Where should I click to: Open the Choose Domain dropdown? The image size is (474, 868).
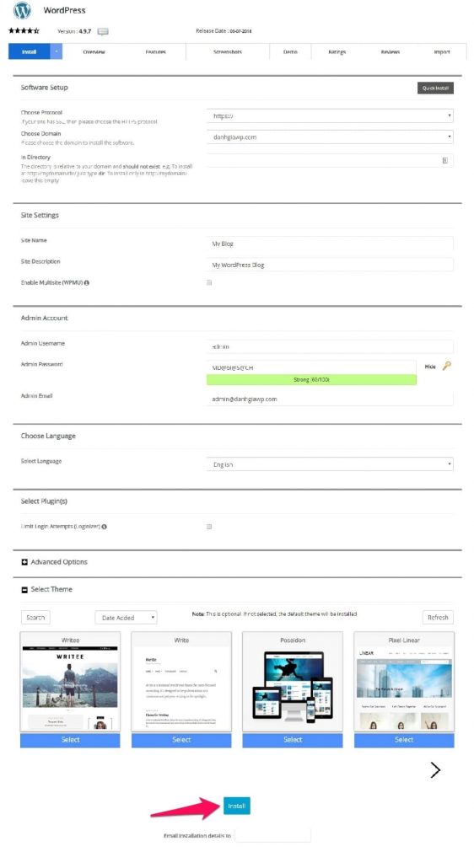(330, 137)
